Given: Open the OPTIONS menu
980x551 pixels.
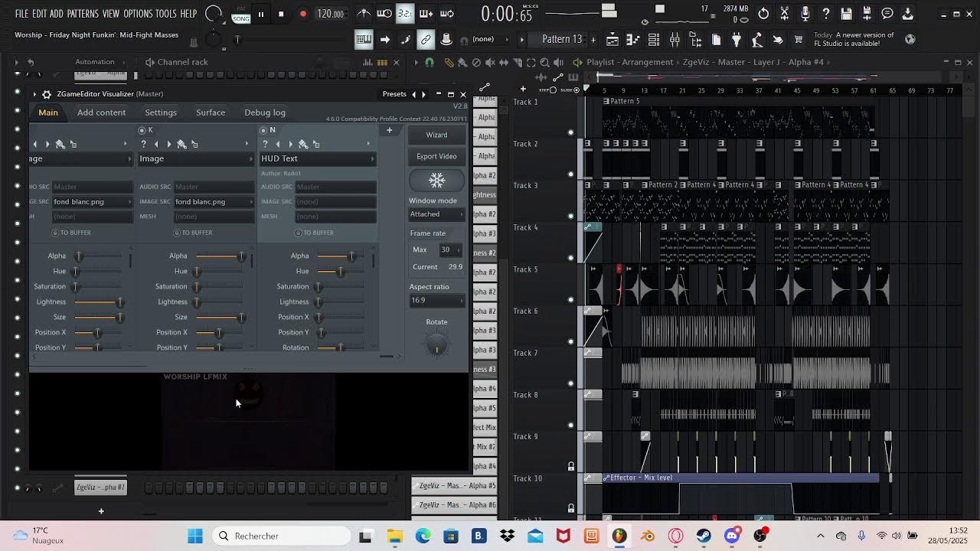Looking at the screenshot, I should pos(138,14).
